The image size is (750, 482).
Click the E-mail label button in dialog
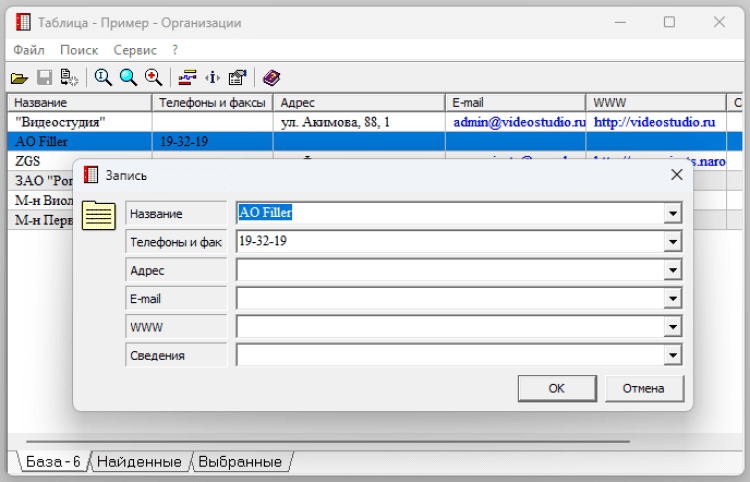(x=176, y=298)
